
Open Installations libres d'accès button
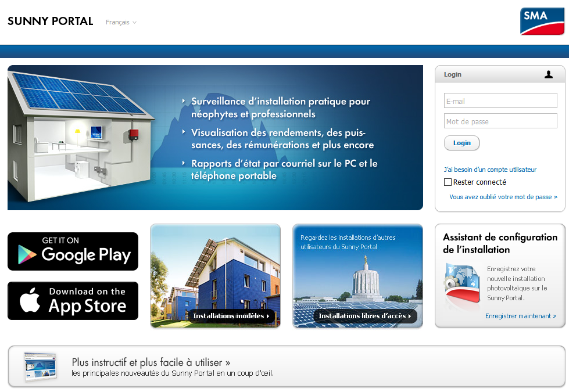coord(364,316)
